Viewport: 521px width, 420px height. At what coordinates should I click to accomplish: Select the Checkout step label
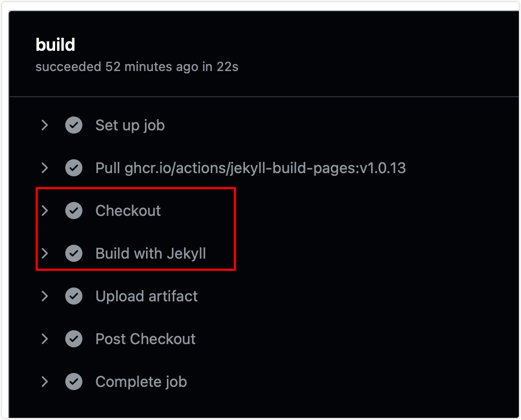pyautogui.click(x=128, y=211)
